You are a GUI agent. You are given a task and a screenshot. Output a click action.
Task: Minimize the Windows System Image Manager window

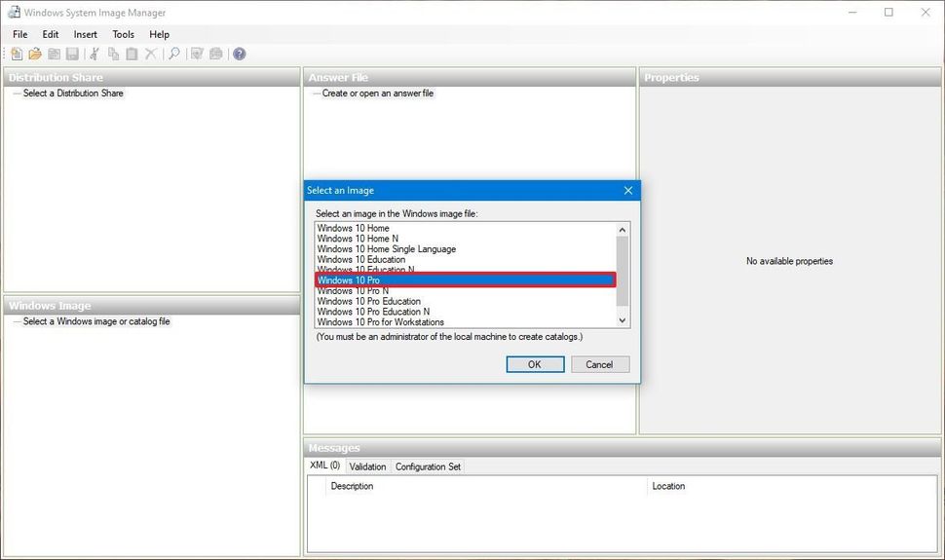(852, 12)
